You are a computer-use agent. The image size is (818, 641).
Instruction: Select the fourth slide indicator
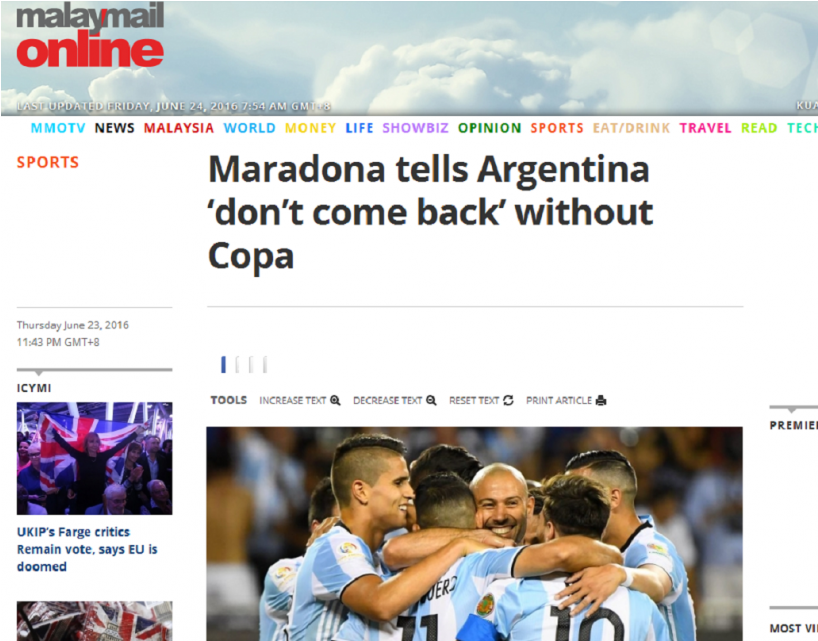pos(265,365)
